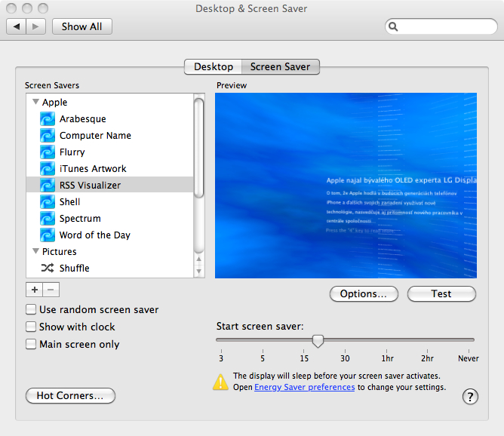Open help with the question mark button
This screenshot has width=504, height=436.
pos(470,396)
